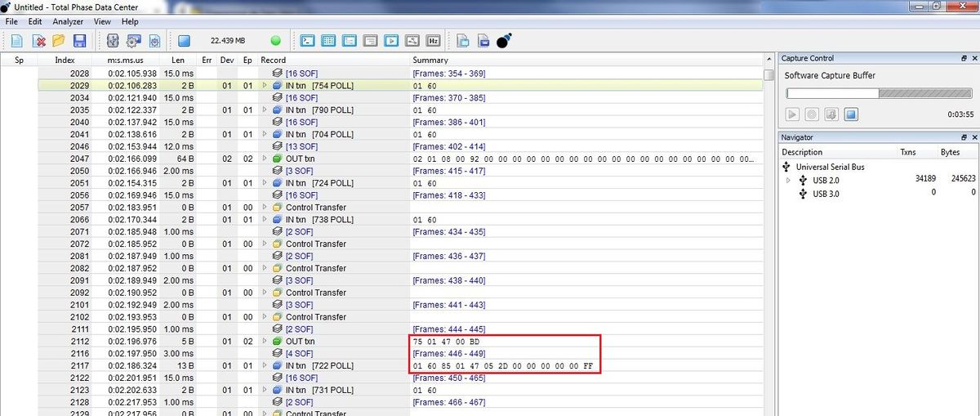
Task: Click the black bomb toolbar icon
Action: tap(504, 40)
